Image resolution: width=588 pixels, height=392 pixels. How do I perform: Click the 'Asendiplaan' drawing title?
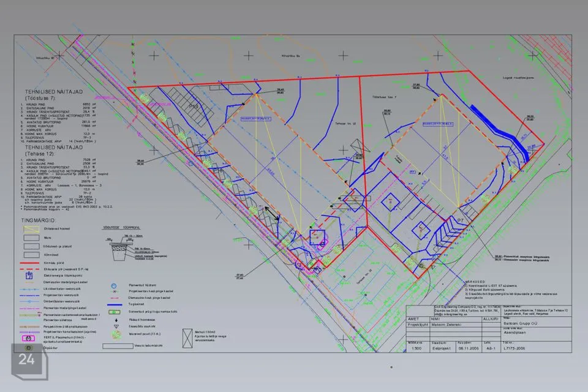point(514,333)
